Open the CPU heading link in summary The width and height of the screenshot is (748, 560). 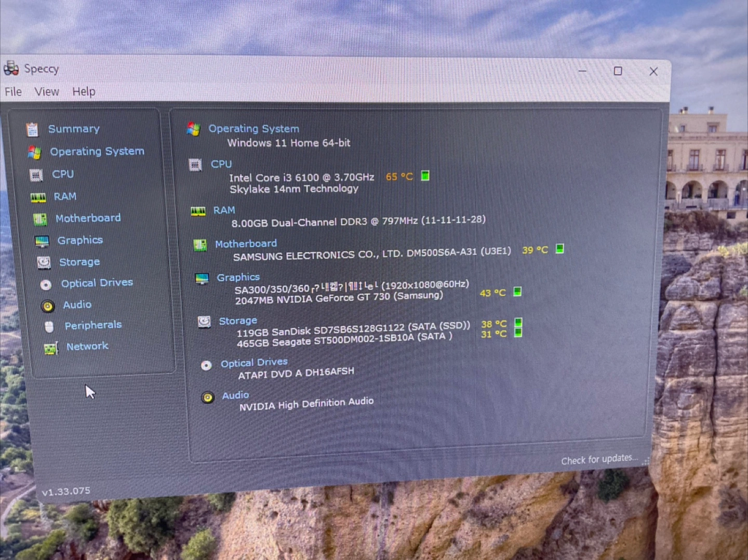point(221,164)
